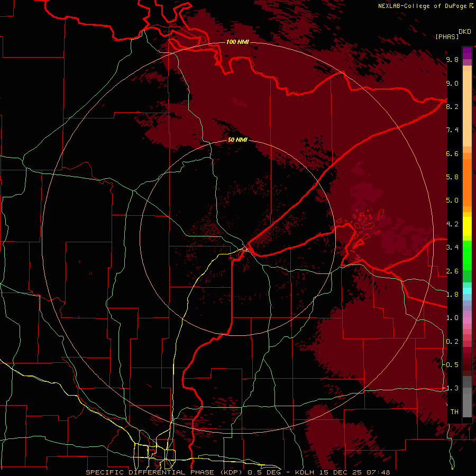Select the 0.2 scale value
The height and width of the screenshot is (476, 476).
452,342
